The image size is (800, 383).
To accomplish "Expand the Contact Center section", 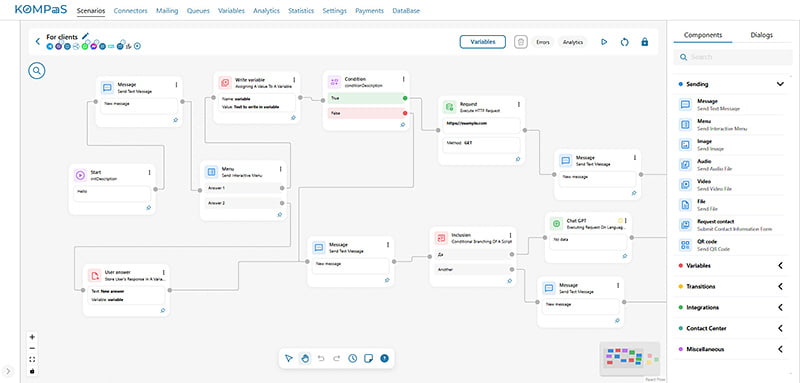I will tap(780, 328).
